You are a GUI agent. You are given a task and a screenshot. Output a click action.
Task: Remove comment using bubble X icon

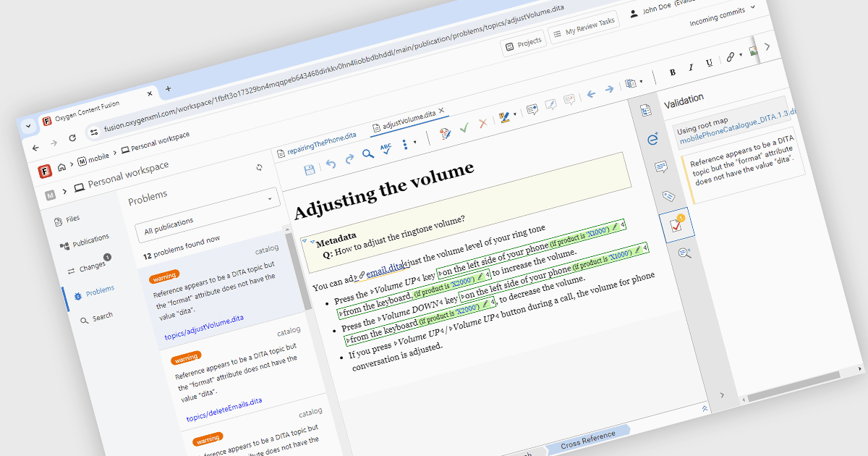pyautogui.click(x=569, y=100)
